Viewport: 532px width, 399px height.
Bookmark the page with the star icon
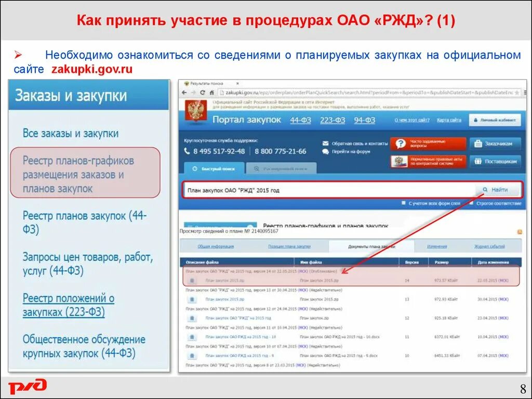[517, 92]
